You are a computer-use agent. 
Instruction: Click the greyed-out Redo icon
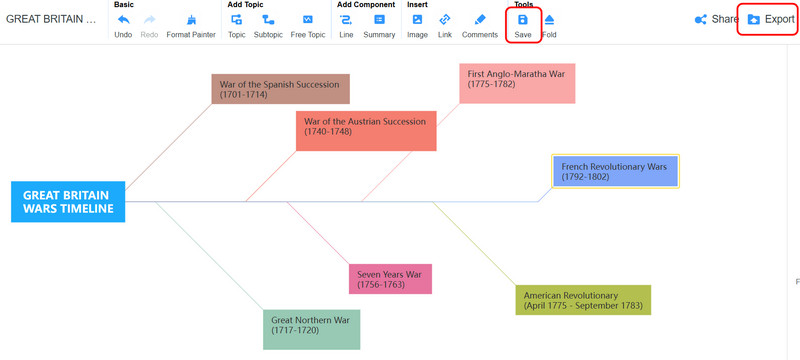(149, 20)
